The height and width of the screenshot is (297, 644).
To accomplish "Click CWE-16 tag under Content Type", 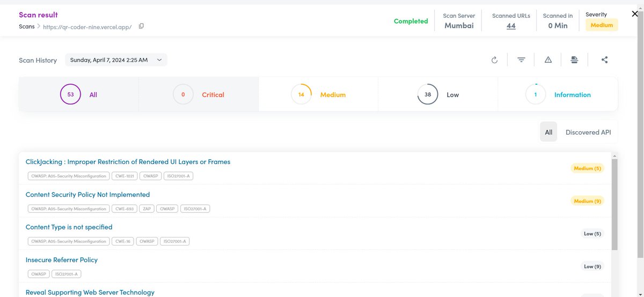I will point(123,241).
